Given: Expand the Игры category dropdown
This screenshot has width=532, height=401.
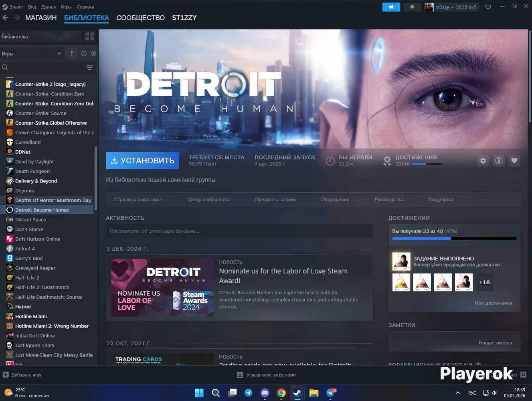Looking at the screenshot, I should (x=31, y=53).
